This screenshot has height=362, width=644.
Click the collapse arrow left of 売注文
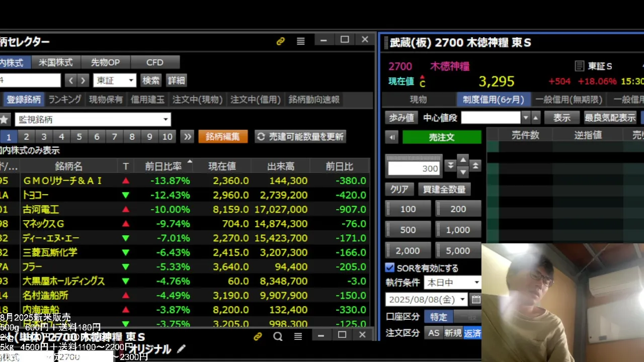391,137
